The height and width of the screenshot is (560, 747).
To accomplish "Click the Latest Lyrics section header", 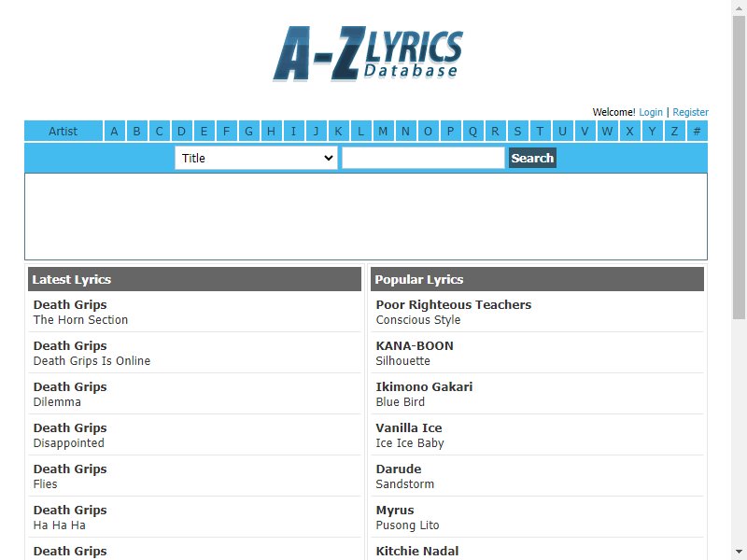I will click(x=194, y=279).
